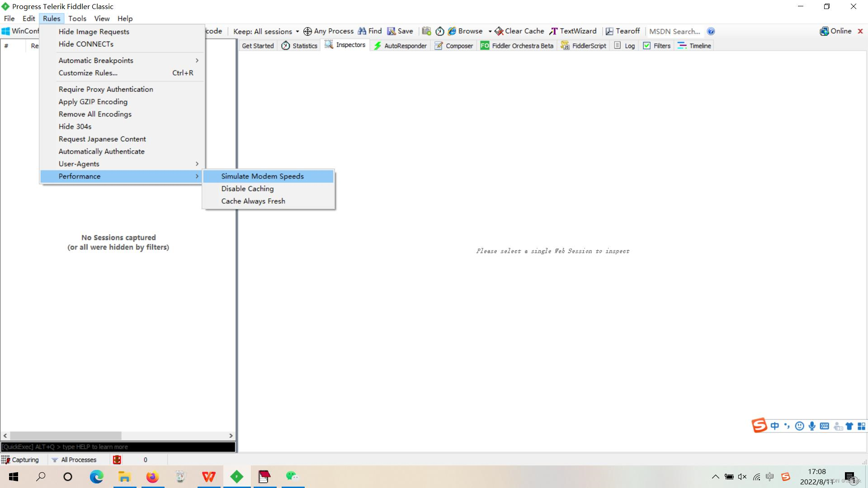868x488 pixels.
Task: Click the Tearoff toolbar button
Action: pos(623,31)
